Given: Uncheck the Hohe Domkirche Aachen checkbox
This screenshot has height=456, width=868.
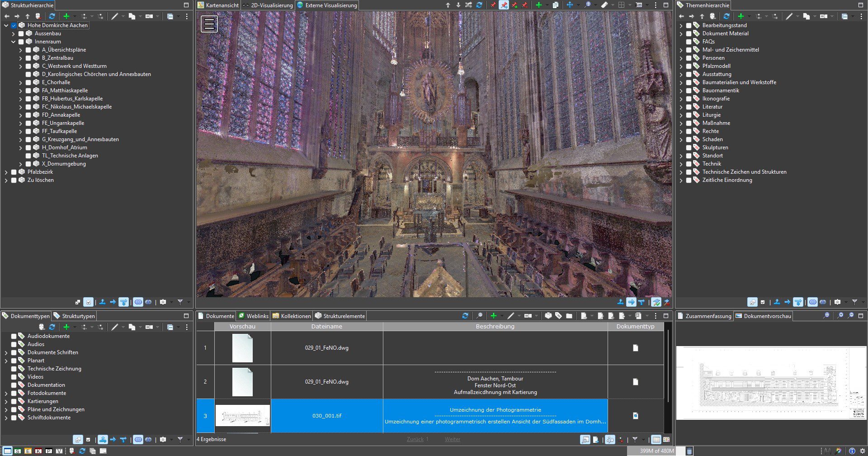Looking at the screenshot, I should point(14,25).
